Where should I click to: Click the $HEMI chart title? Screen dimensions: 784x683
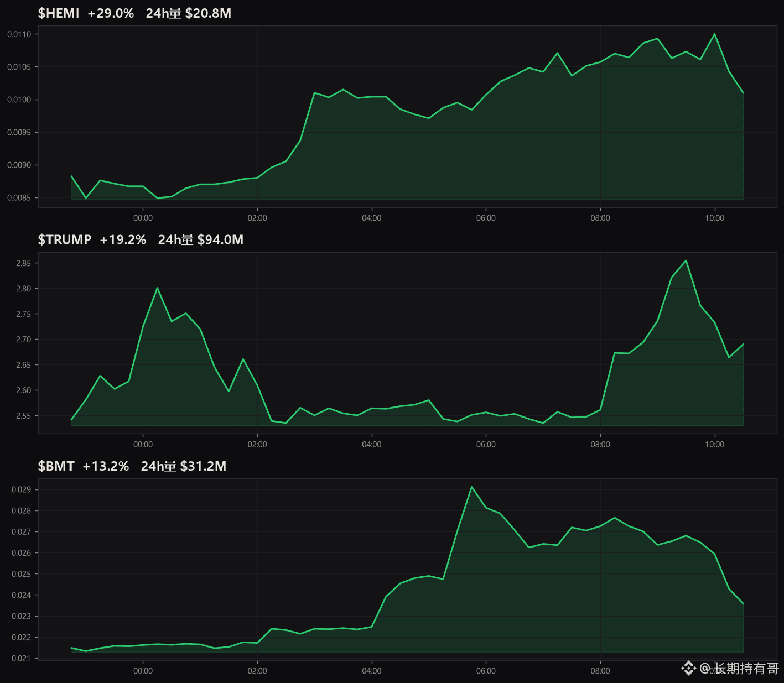pyautogui.click(x=59, y=13)
